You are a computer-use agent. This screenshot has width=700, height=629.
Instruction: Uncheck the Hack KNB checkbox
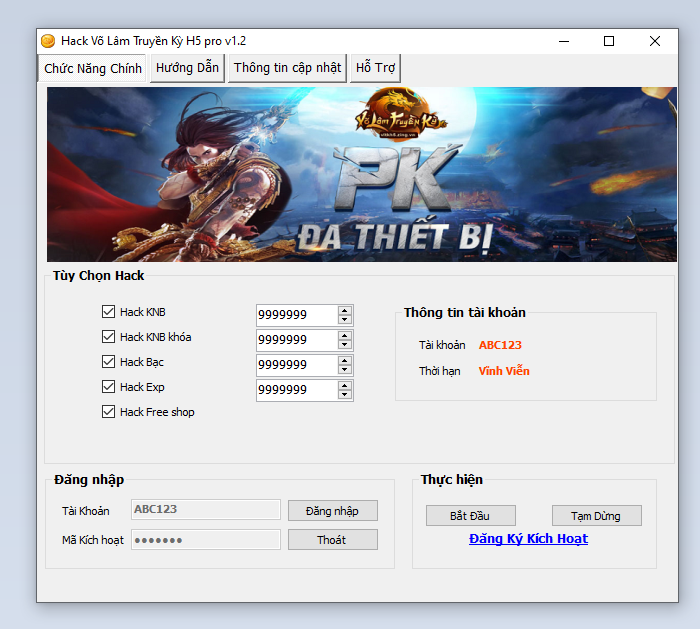coord(109,312)
